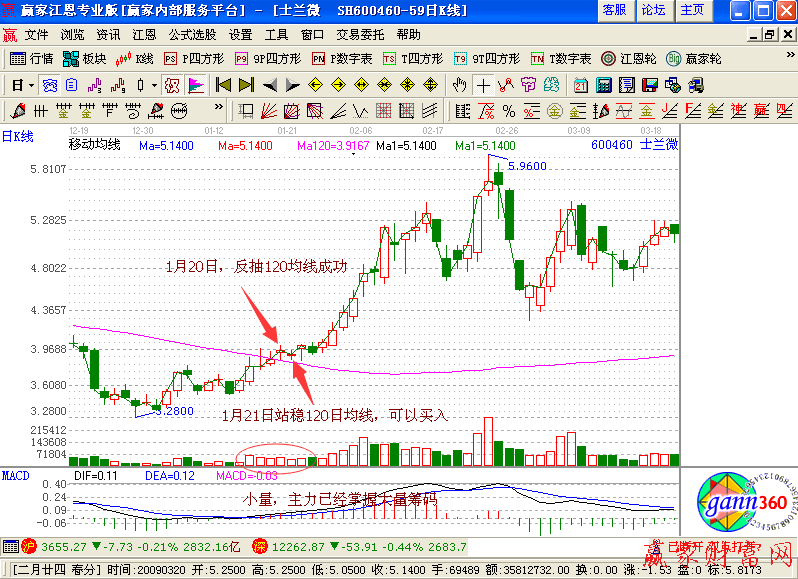
Task: Open the P四方形 square tool
Action: tap(191, 58)
